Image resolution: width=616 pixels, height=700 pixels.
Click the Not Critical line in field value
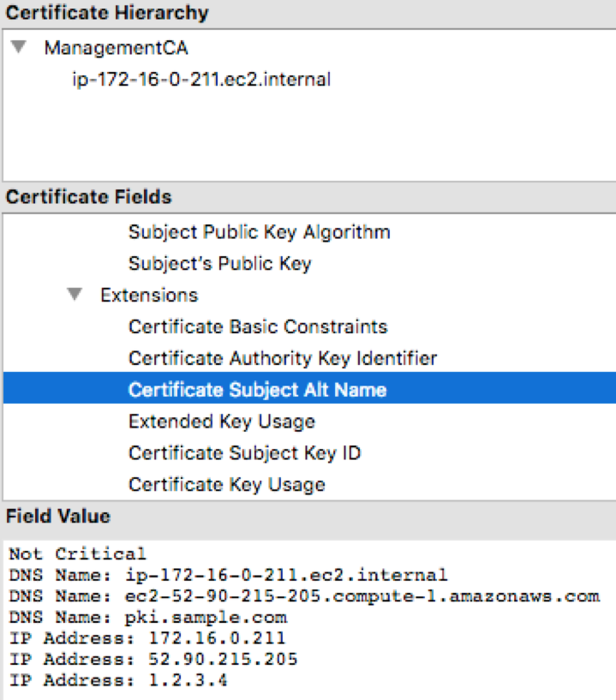77,553
